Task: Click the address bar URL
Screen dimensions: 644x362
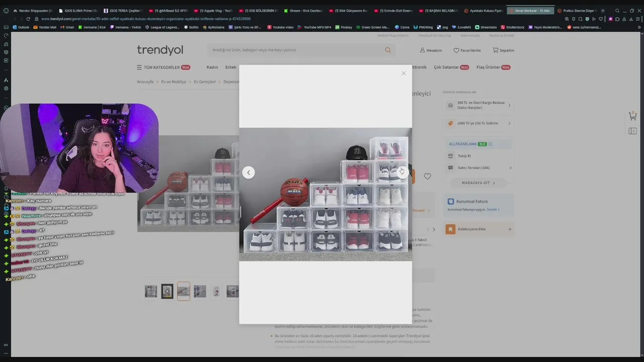Action: (146, 19)
